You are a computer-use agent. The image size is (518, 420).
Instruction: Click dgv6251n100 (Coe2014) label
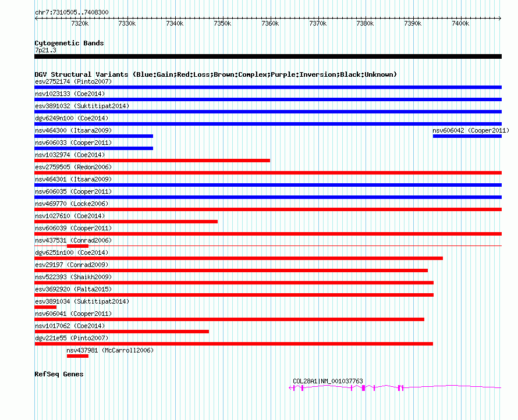pos(72,252)
